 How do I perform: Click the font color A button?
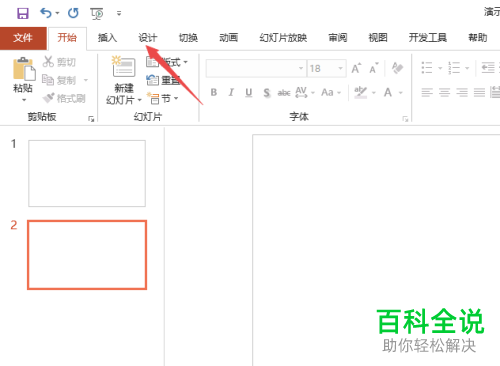[388, 92]
